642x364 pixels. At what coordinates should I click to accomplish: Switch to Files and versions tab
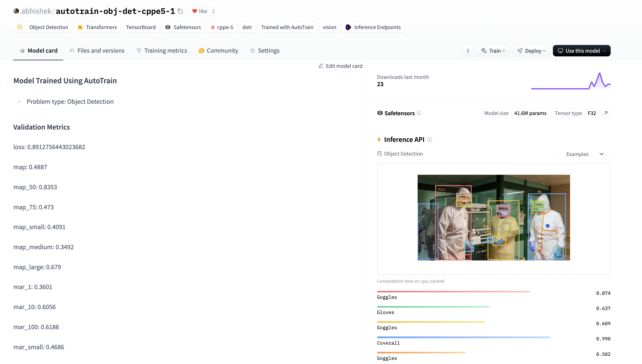[x=97, y=51]
